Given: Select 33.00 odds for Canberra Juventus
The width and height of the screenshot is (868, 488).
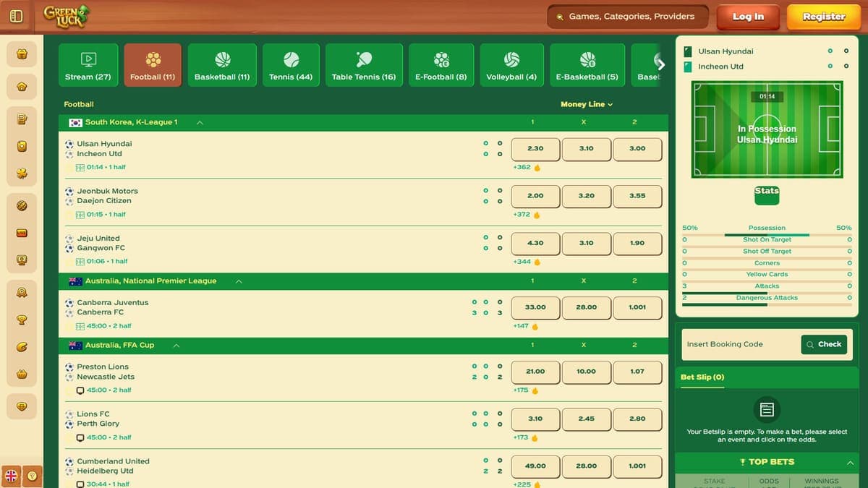Looking at the screenshot, I should (x=535, y=307).
